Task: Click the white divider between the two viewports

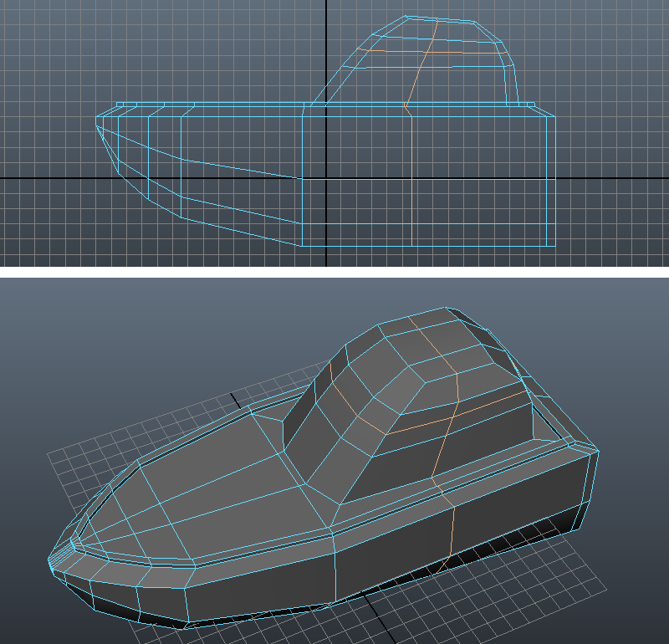Action: [334, 272]
